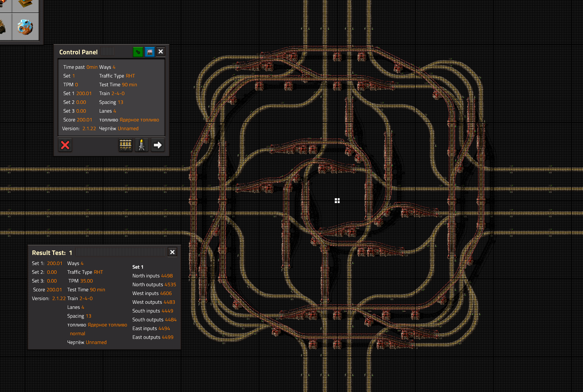Select the layered map tile icon
Viewport: 583px width, 392px height.
25,4
